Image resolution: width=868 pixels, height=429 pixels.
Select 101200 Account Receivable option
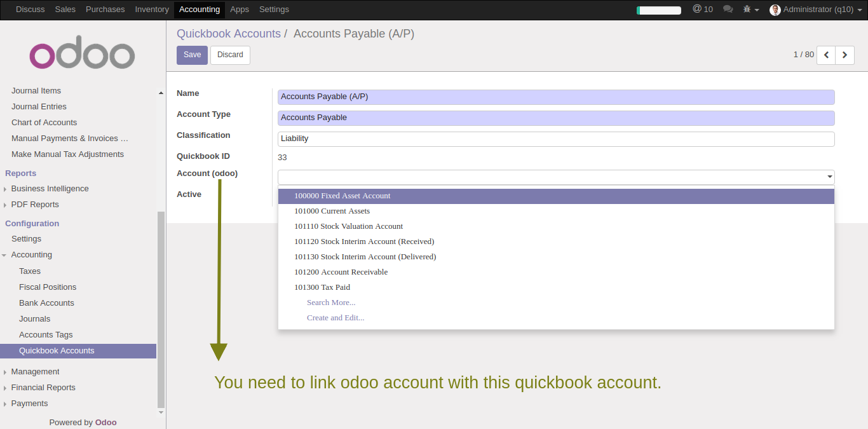coord(556,272)
